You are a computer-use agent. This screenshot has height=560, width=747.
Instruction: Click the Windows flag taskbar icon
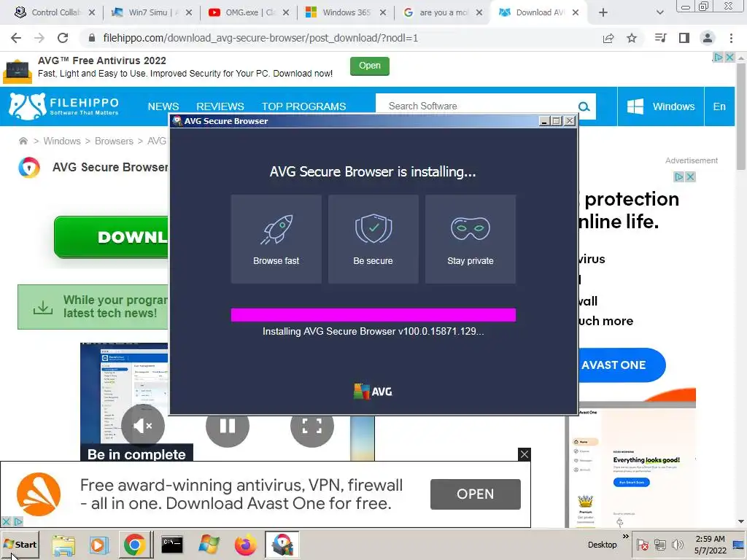click(209, 545)
